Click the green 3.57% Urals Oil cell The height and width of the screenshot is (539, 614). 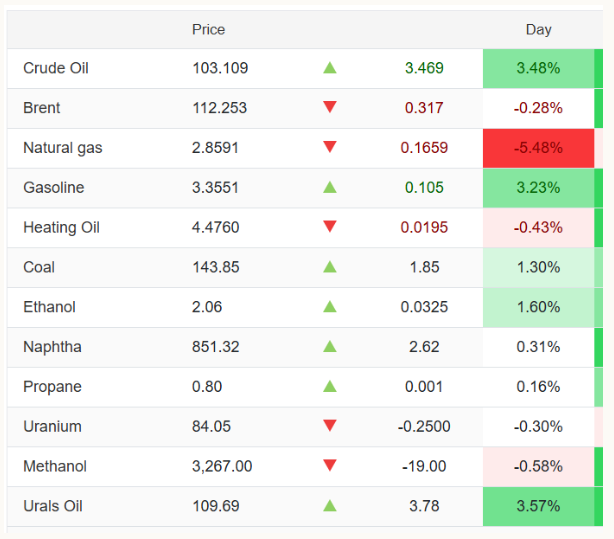click(538, 506)
